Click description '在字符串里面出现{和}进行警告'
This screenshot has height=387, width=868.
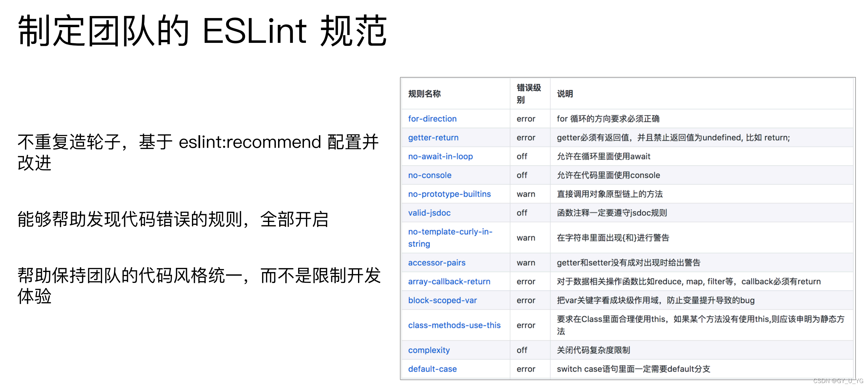pyautogui.click(x=613, y=238)
